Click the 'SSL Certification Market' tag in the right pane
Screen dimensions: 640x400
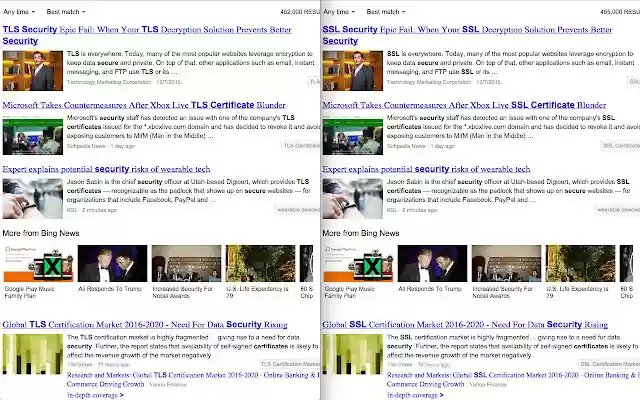coord(610,364)
